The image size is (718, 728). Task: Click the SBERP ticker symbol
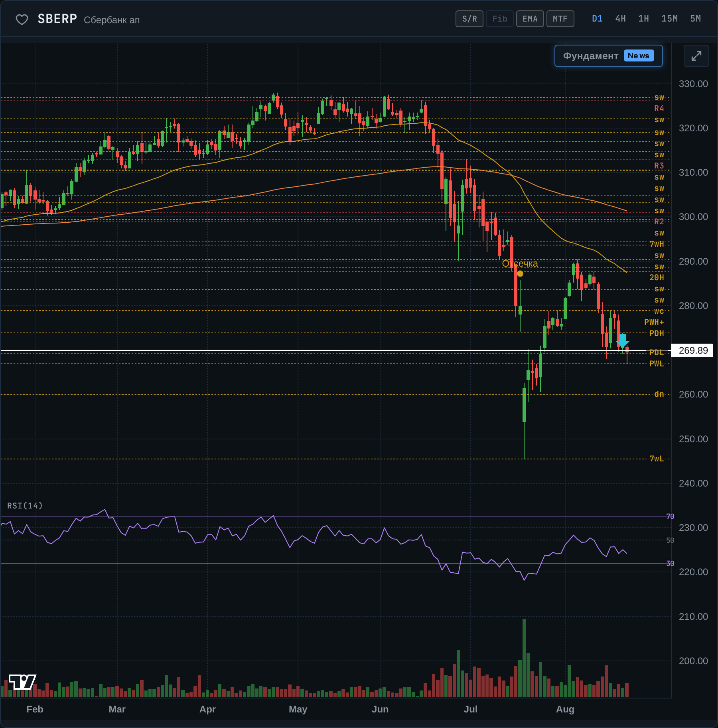pos(57,19)
